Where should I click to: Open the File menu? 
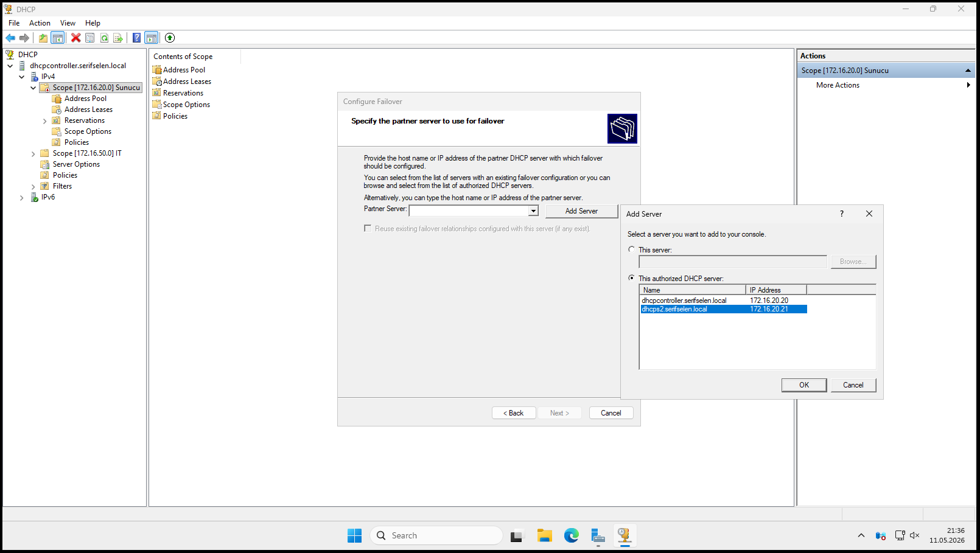click(x=14, y=23)
